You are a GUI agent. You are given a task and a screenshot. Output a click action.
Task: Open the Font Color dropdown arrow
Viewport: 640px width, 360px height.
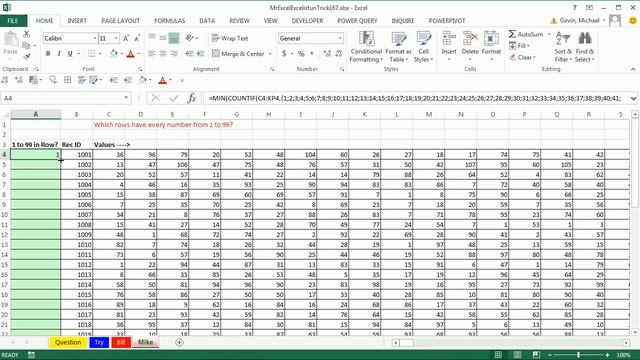tap(139, 54)
